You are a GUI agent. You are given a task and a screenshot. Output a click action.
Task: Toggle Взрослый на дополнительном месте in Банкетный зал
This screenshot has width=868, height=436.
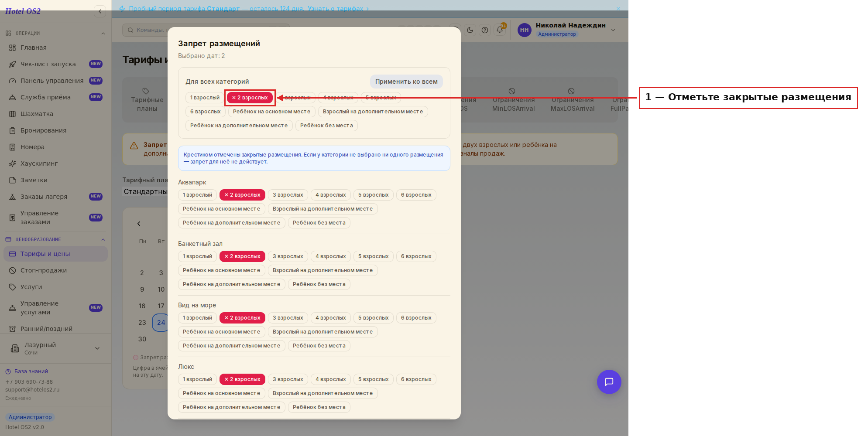[322, 270]
